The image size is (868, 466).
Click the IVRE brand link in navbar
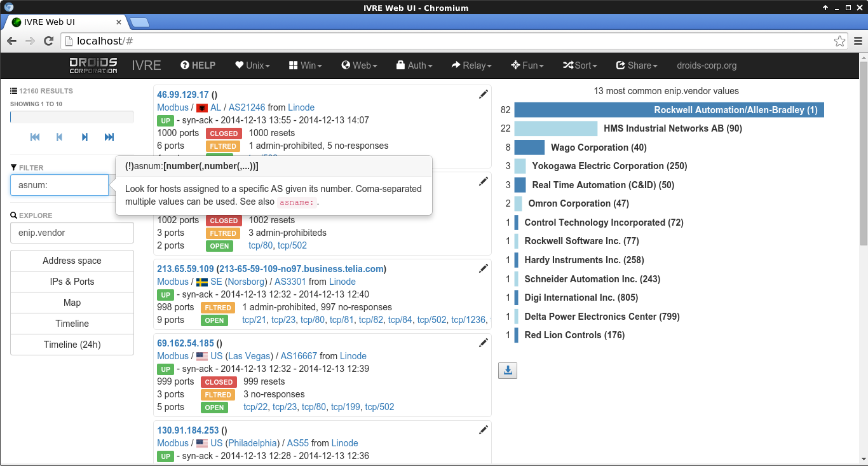pyautogui.click(x=146, y=65)
